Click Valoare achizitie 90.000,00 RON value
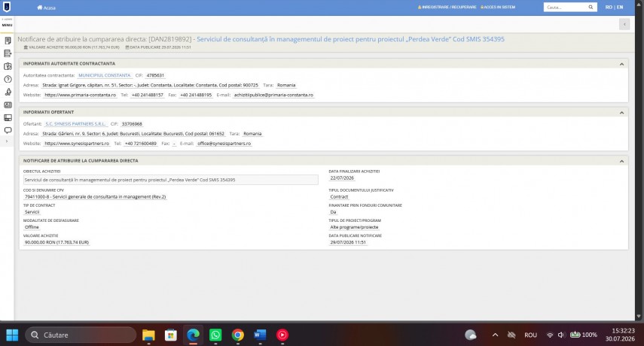This screenshot has width=644, height=346. pos(56,242)
